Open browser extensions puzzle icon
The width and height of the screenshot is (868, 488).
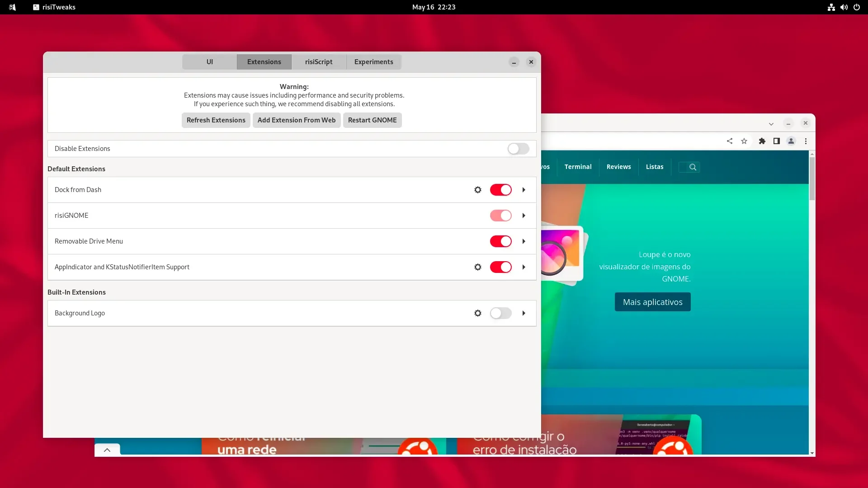pyautogui.click(x=762, y=141)
